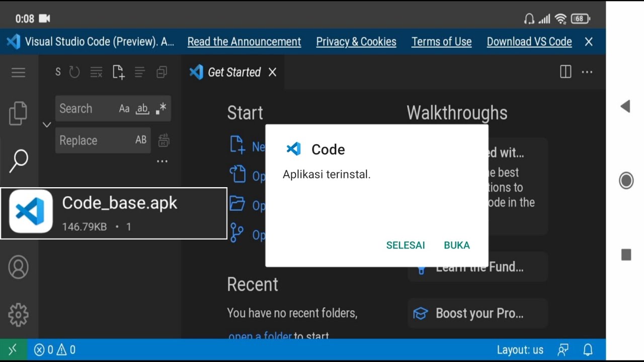Screen dimensions: 644x362
Task: Click the Recent heading
Action: 253,285
